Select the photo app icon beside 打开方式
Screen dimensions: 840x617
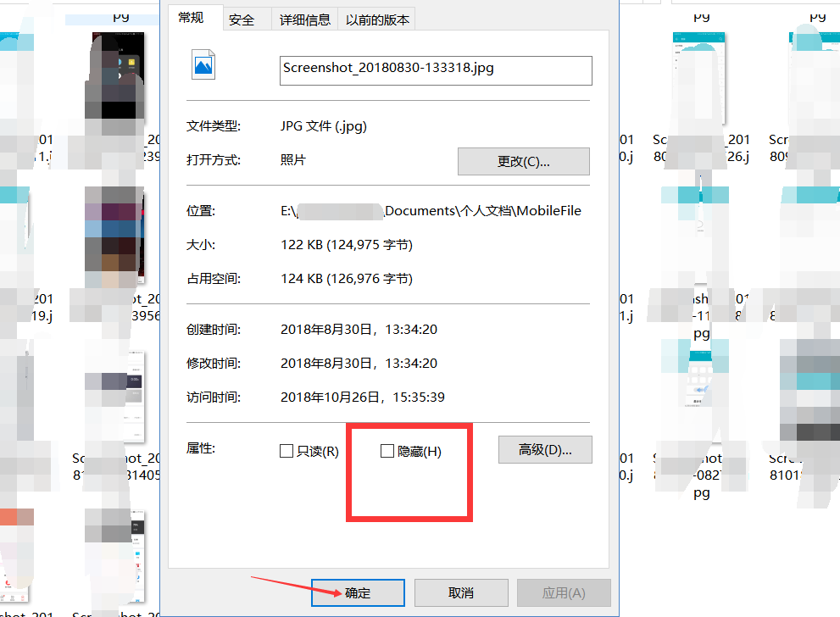point(292,161)
